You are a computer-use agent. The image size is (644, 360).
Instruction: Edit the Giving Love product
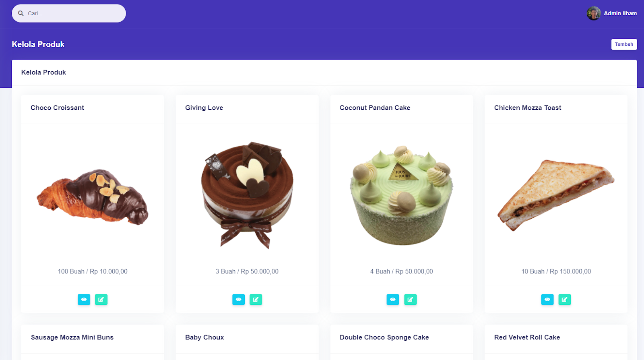point(256,300)
